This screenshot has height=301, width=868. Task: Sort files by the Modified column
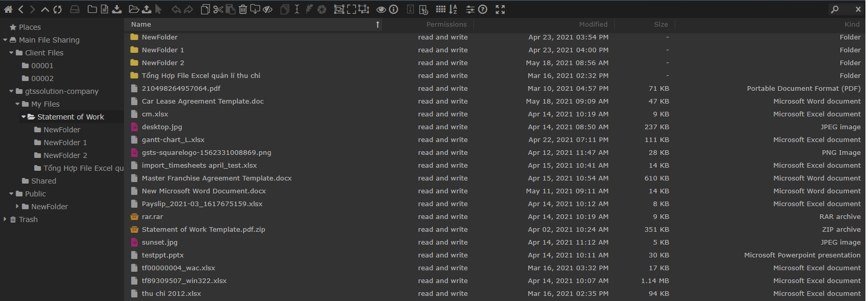pyautogui.click(x=593, y=25)
